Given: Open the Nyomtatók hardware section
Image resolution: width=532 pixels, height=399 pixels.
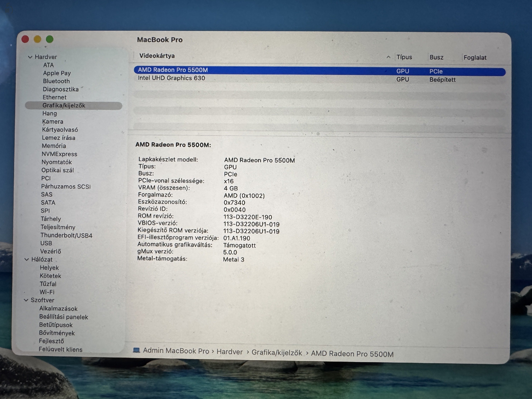Looking at the screenshot, I should point(57,162).
